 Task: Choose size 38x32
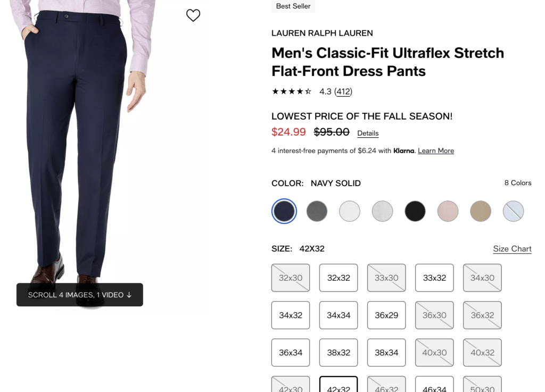(x=338, y=353)
